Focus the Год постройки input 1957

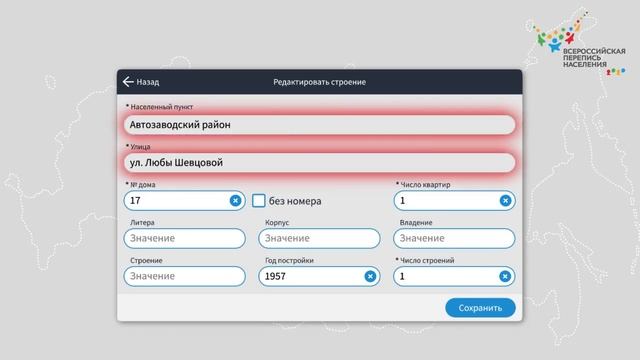point(319,276)
